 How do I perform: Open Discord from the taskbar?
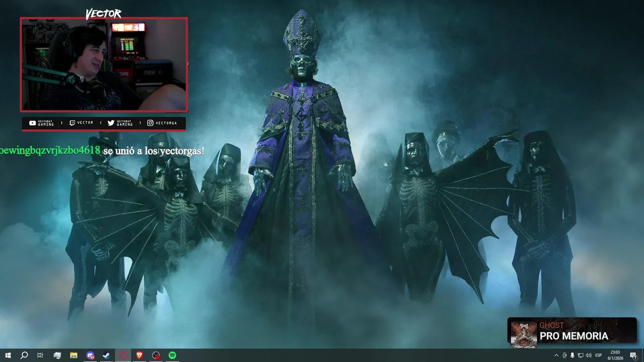point(90,355)
